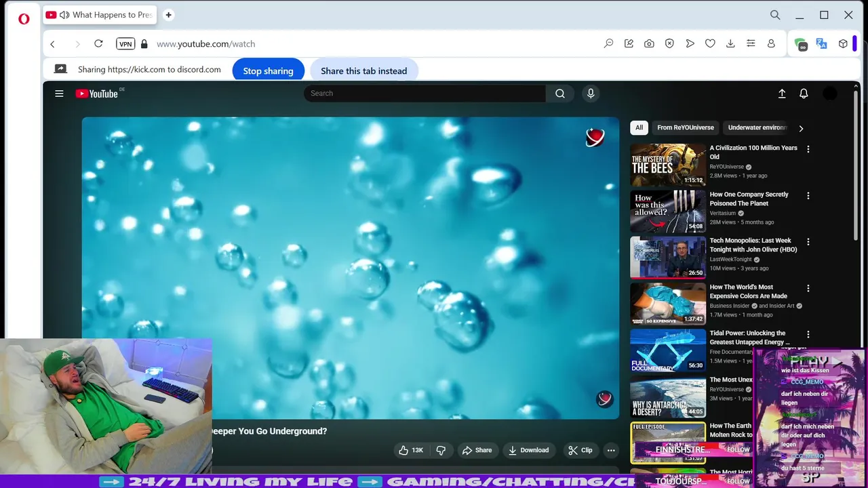
Task: Dislike the video
Action: 441,450
